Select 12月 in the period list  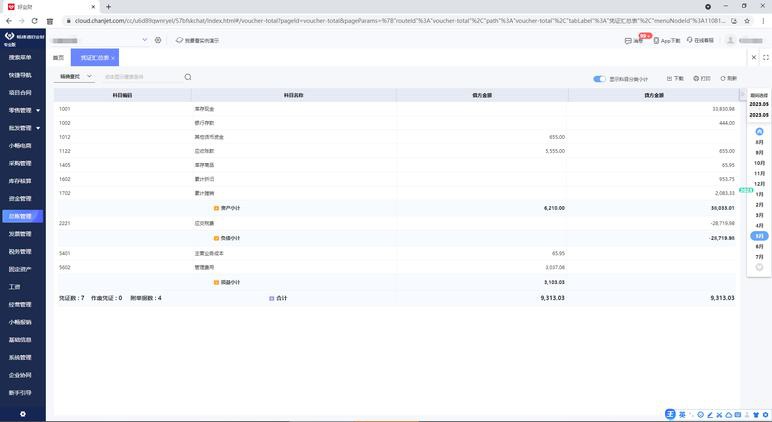coord(759,184)
